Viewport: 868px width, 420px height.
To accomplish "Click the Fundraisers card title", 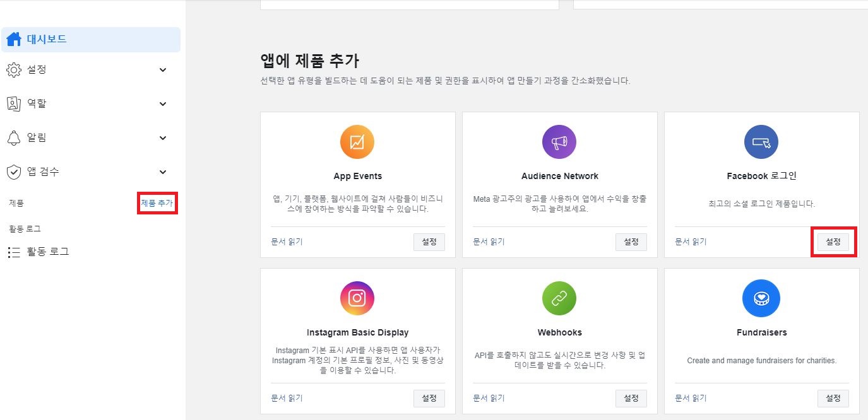I will pyautogui.click(x=762, y=332).
